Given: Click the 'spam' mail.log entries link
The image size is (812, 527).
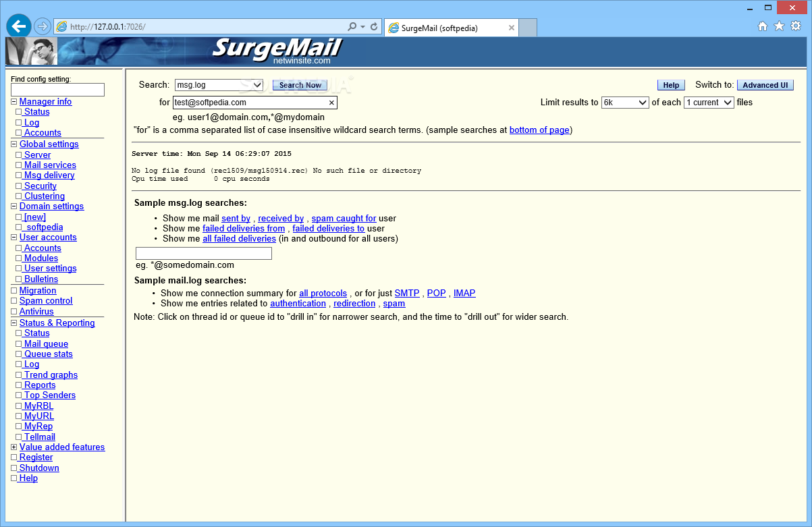Looking at the screenshot, I should point(394,304).
